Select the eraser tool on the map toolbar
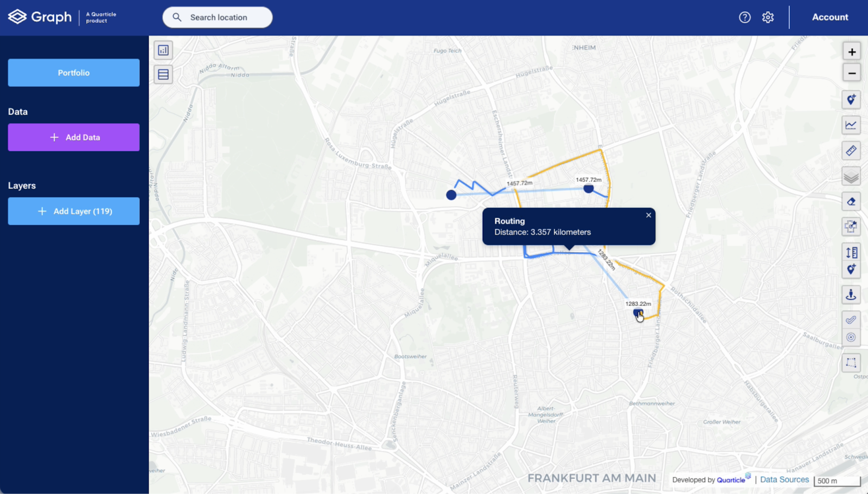Image resolution: width=868 pixels, height=494 pixels. 851,201
